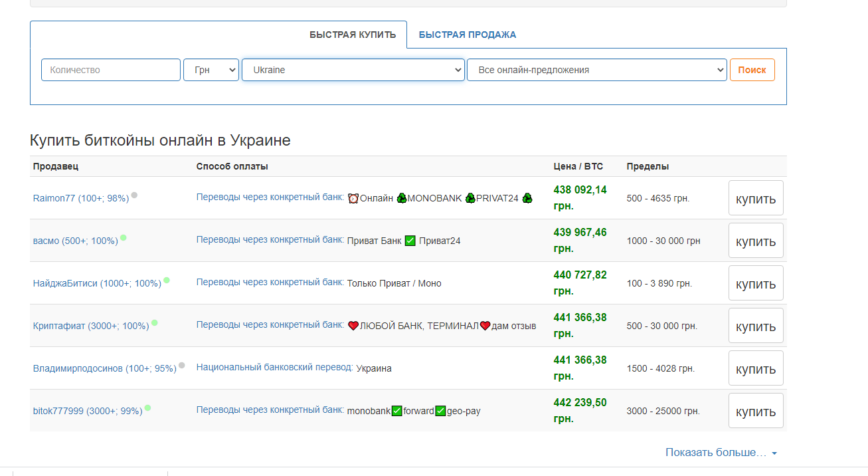Click the heading Купить биткойны онлайн в Украине
The height and width of the screenshot is (476, 868).
[160, 140]
